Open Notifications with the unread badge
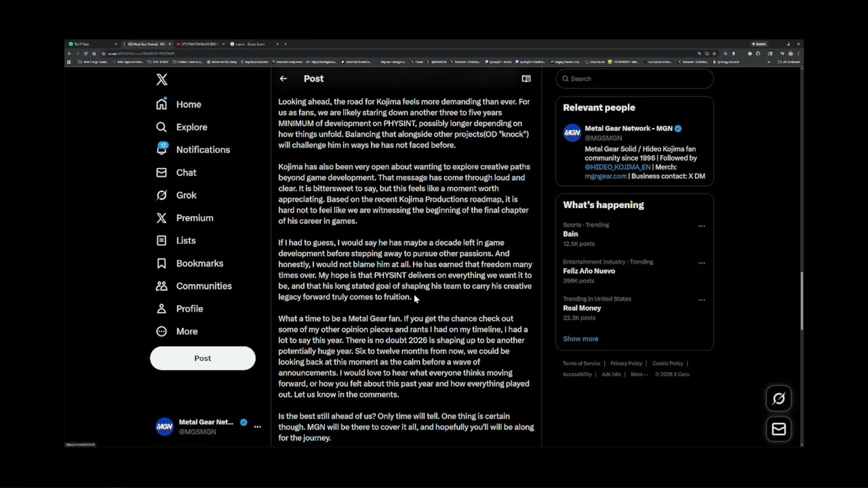The image size is (868, 488). 193,150
